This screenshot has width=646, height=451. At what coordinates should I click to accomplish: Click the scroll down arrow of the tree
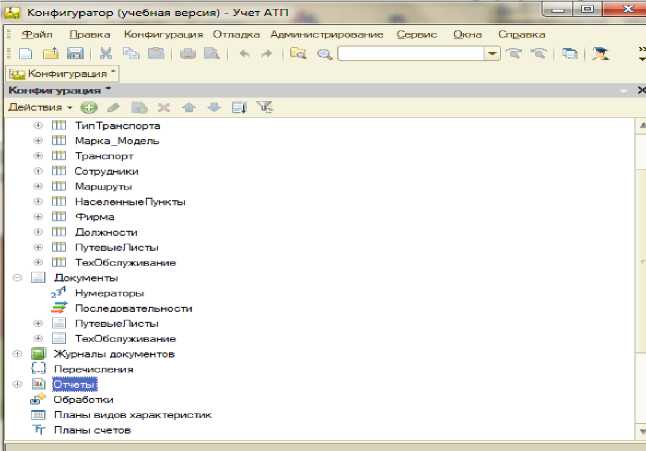pos(642,431)
